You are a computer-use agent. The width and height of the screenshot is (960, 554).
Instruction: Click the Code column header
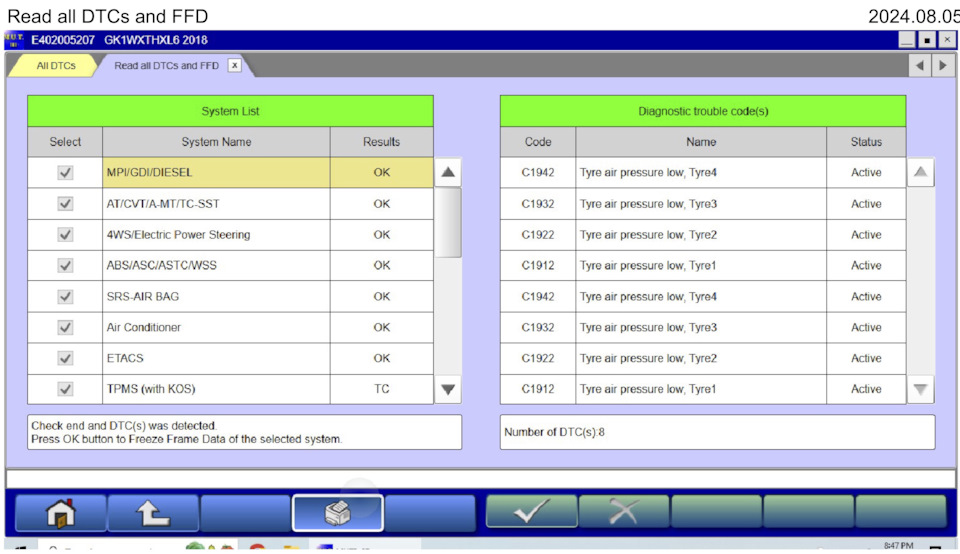tap(538, 142)
